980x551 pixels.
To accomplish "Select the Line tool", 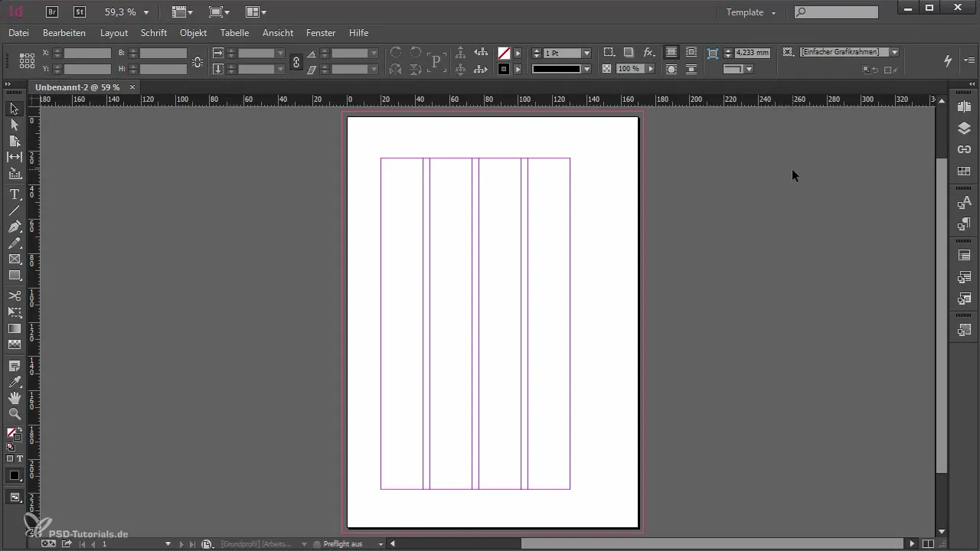I will point(15,210).
